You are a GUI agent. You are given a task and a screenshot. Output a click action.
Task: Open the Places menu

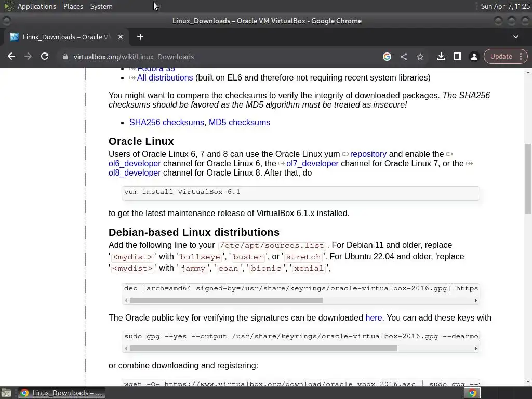(x=73, y=6)
